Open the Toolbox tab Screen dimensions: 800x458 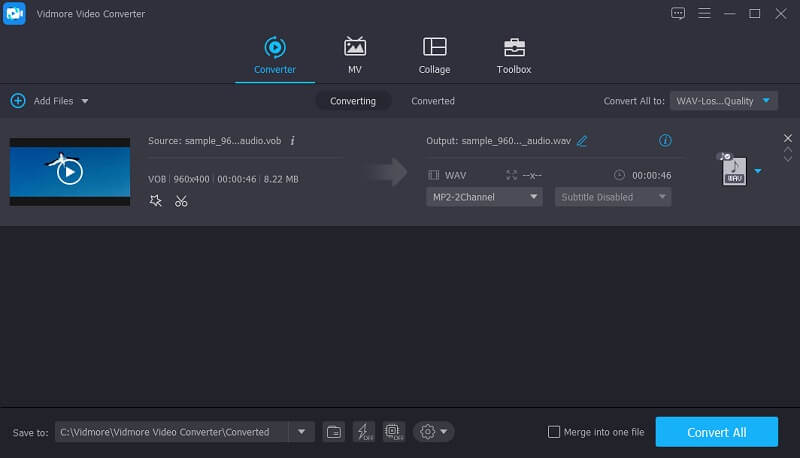click(514, 55)
